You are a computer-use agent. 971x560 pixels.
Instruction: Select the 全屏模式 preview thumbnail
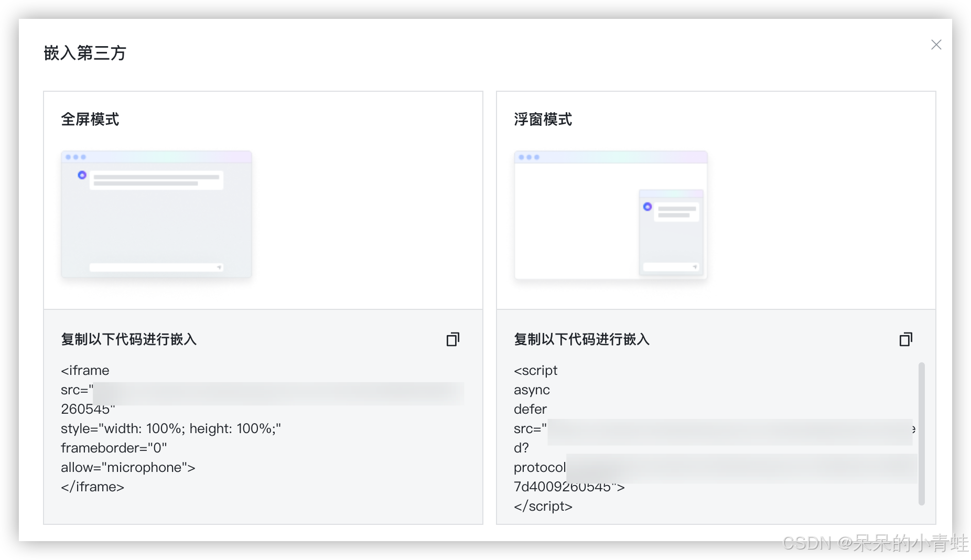tap(156, 214)
